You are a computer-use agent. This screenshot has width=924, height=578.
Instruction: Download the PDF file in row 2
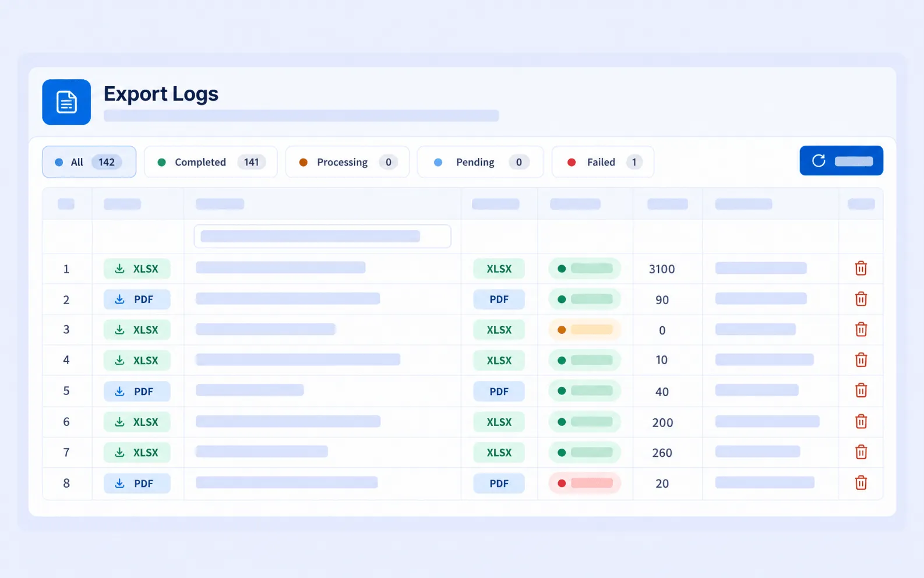pos(137,299)
